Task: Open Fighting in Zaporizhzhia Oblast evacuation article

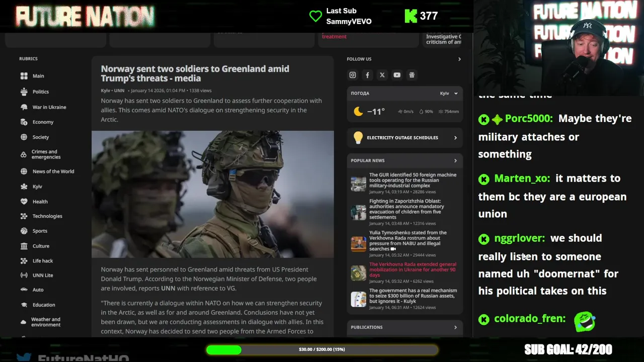Action: 407,209
